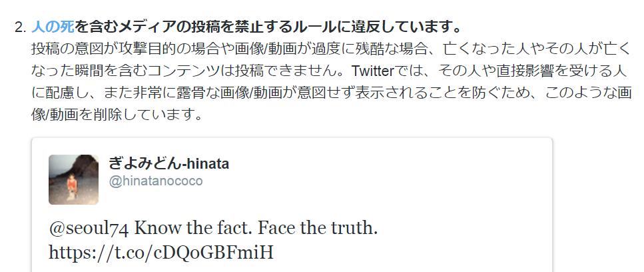Click the line starting 投稿の意図が攻撃目的
644x272 pixels.
click(200, 49)
